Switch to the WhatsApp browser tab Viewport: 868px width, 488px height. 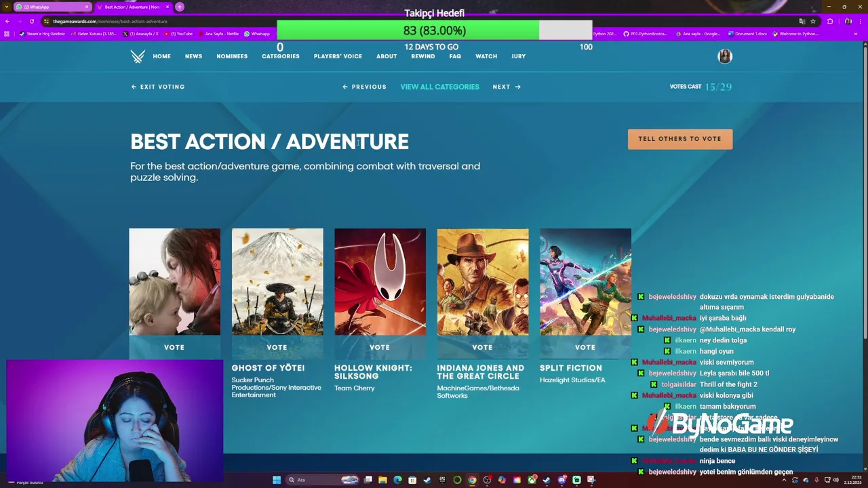point(53,7)
